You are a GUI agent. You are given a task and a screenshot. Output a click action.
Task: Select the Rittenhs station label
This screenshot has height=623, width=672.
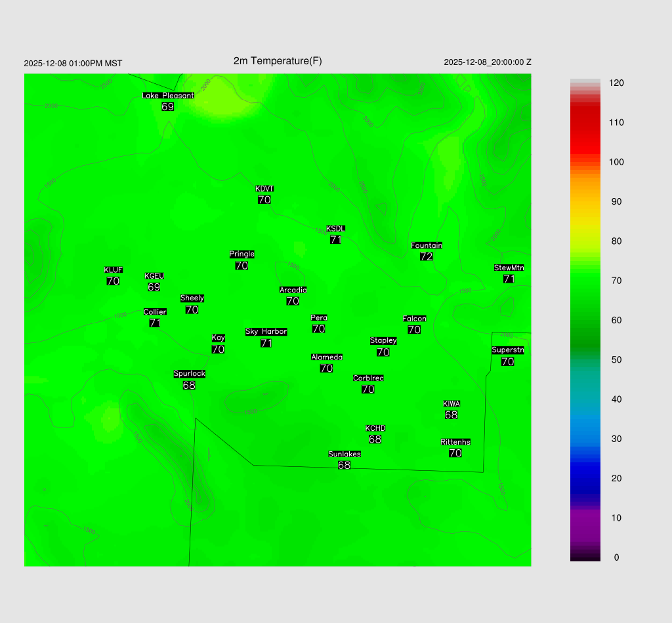pyautogui.click(x=455, y=442)
